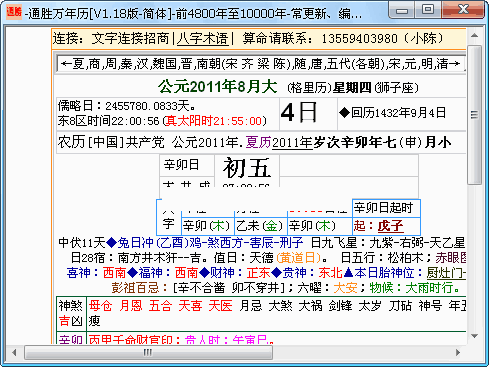
Task: Click the vertical scrollbar up arrow
Action: click(x=475, y=35)
